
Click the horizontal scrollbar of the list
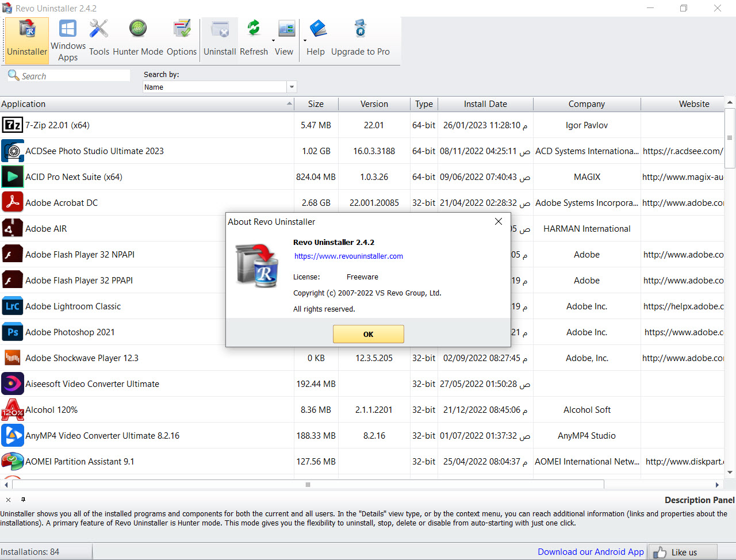(x=308, y=485)
